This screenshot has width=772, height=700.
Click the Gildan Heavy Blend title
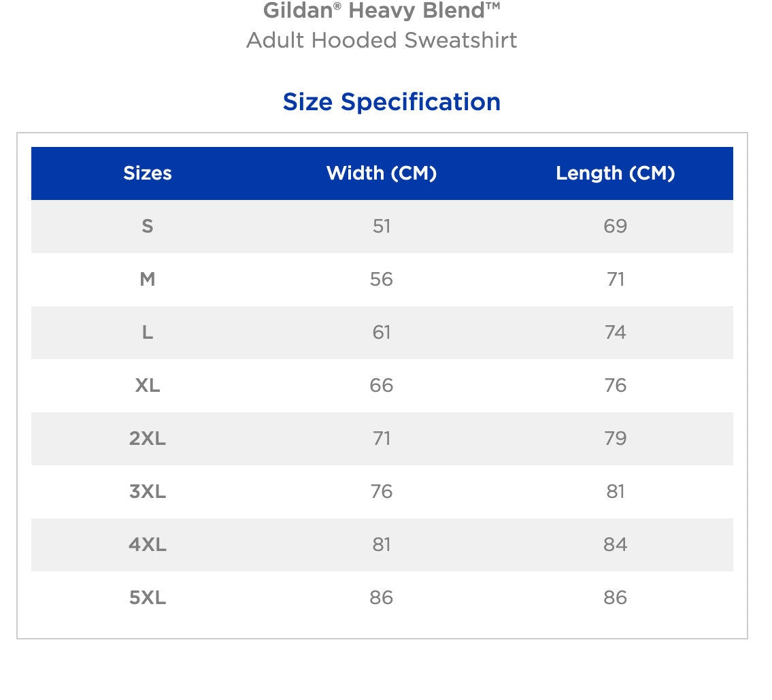pos(382,10)
